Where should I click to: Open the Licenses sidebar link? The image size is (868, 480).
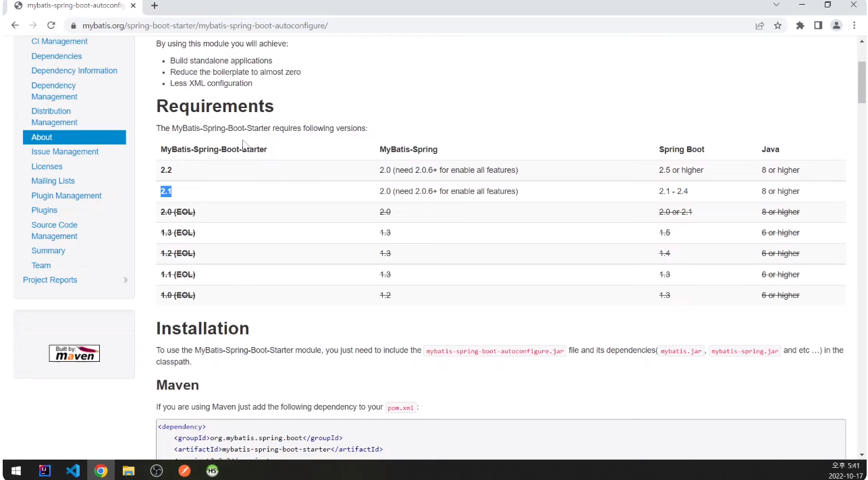pos(47,167)
